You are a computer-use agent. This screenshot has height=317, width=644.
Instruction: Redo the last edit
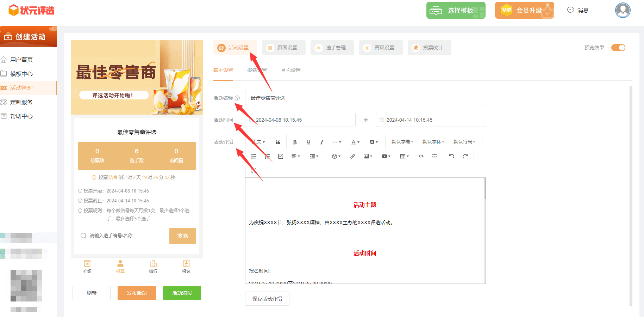click(x=465, y=156)
